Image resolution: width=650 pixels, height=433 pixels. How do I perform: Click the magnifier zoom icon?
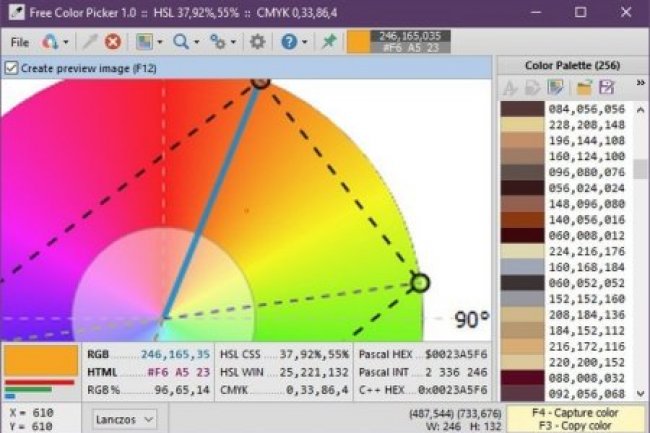(181, 42)
